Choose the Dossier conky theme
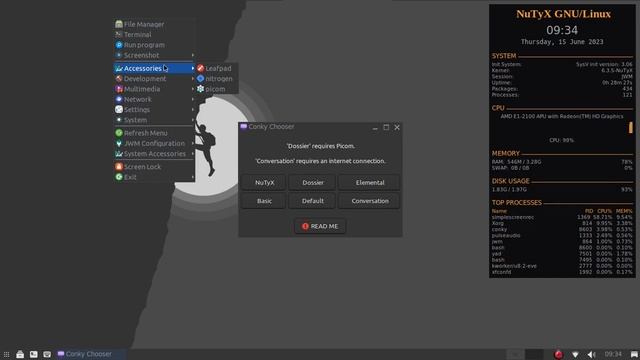Image resolution: width=640 pixels, height=360 pixels. click(x=313, y=182)
